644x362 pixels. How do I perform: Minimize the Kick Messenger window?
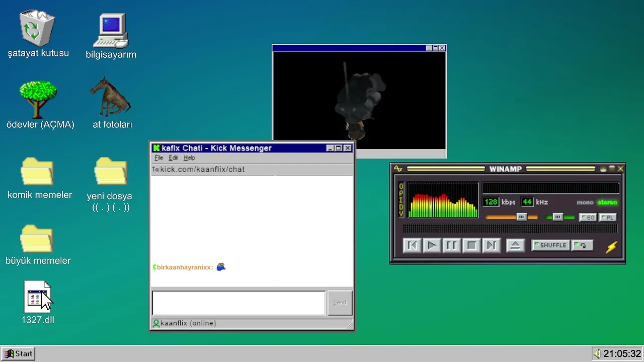click(330, 148)
